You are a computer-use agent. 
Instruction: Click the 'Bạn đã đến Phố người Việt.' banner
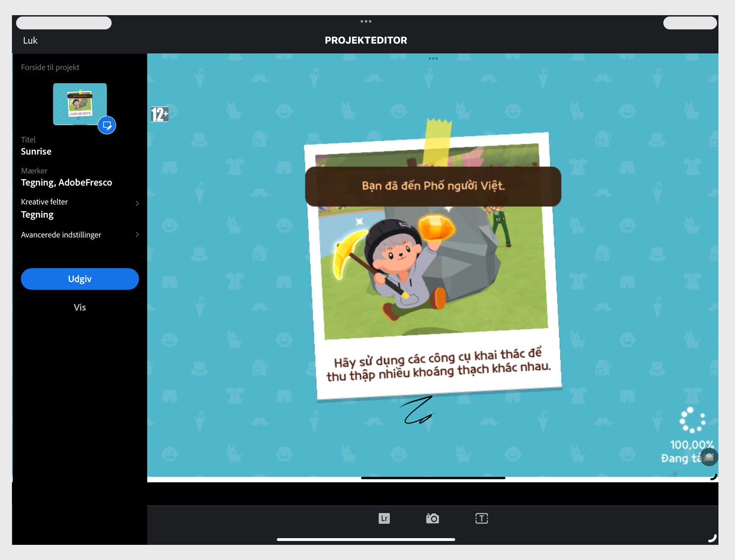[x=433, y=186]
